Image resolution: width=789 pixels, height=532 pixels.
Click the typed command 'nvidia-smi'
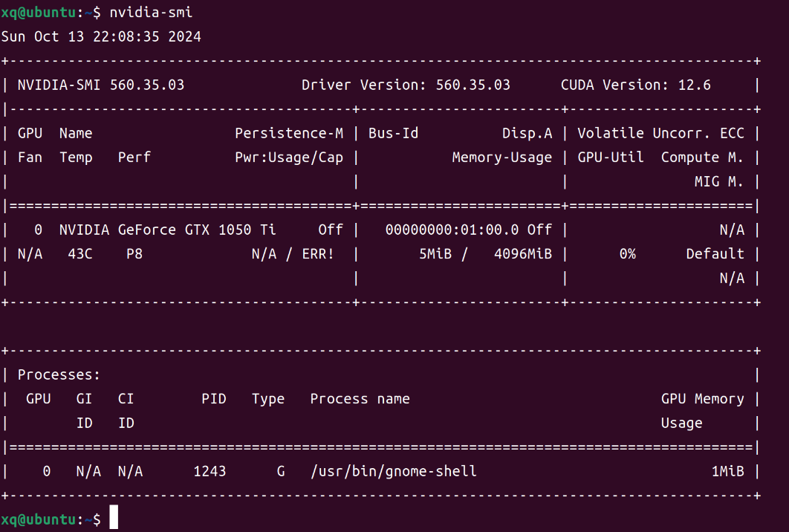(x=151, y=12)
